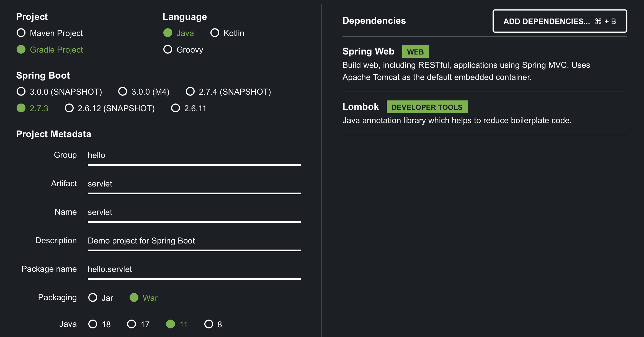
Task: Click the Description input field
Action: 194,241
